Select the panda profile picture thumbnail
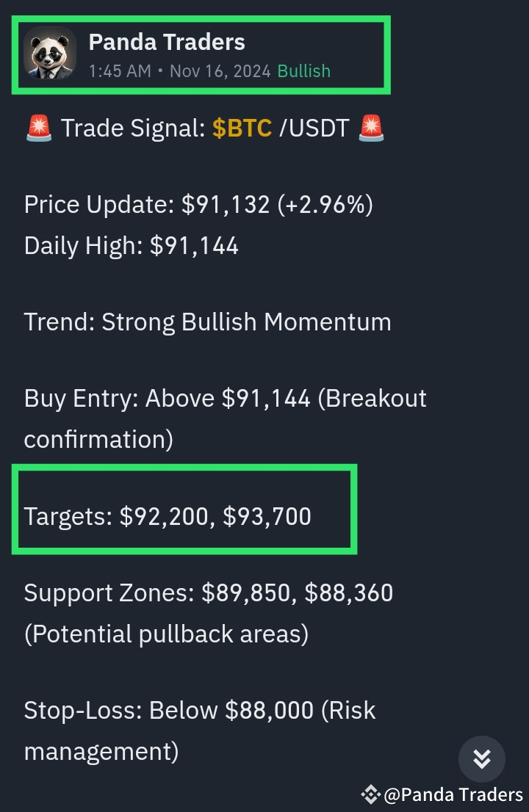The width and height of the screenshot is (529, 812). coord(48,54)
